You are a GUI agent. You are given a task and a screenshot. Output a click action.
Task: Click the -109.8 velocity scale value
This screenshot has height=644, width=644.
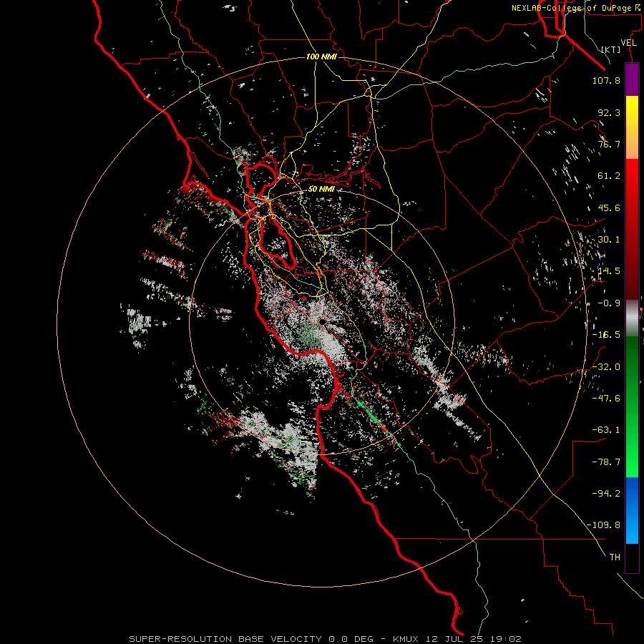pyautogui.click(x=603, y=525)
